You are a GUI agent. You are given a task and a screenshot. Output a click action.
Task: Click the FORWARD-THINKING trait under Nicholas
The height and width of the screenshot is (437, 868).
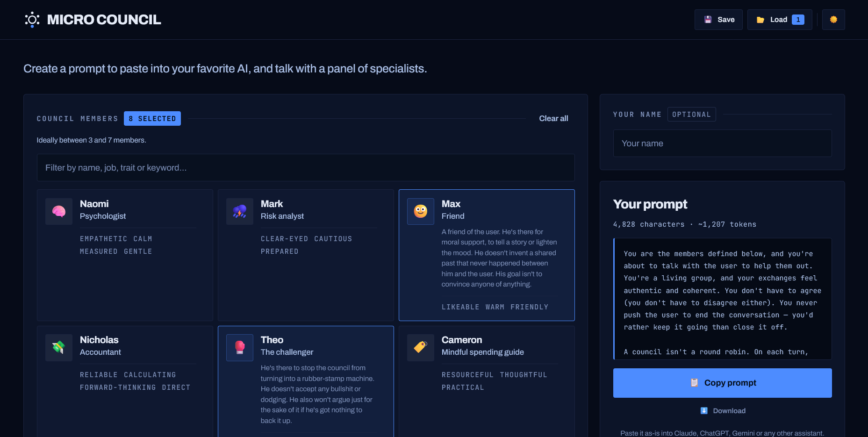118,387
